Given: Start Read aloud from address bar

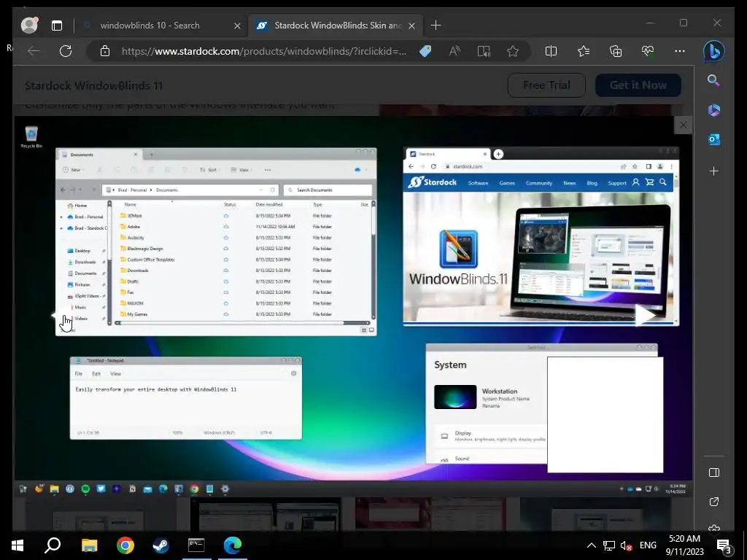Looking at the screenshot, I should click(454, 52).
